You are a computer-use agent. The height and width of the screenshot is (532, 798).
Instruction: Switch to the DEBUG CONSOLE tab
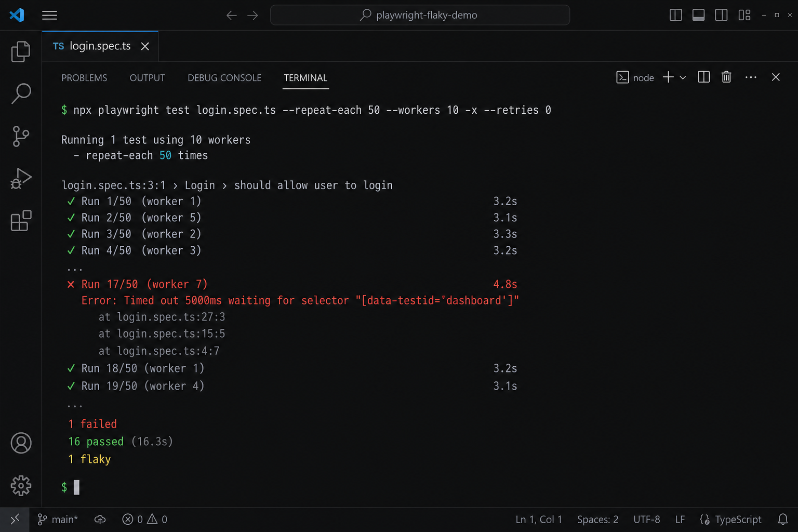(x=224, y=78)
